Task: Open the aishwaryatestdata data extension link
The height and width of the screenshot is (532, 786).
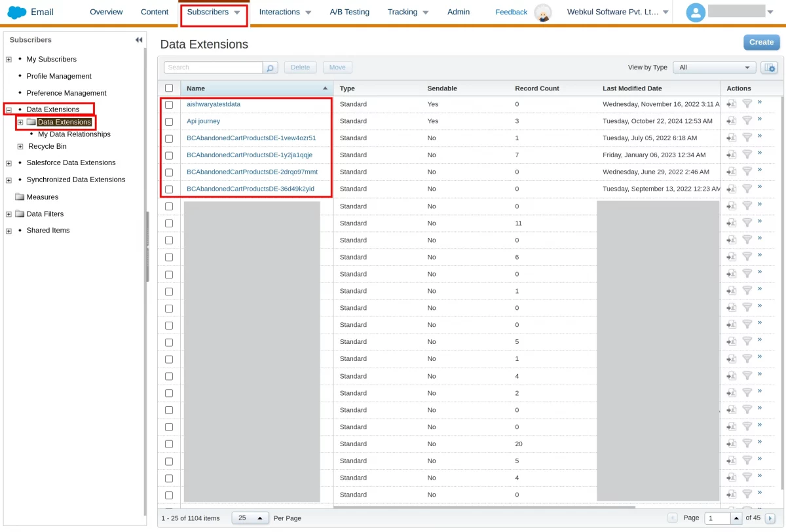Action: (x=214, y=104)
